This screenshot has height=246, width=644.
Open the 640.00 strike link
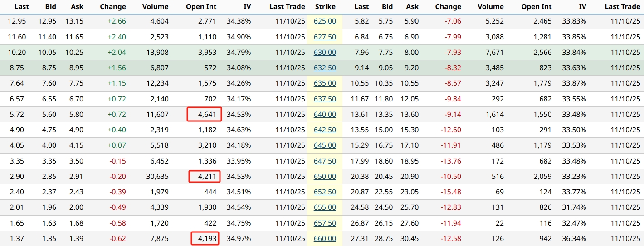click(x=325, y=114)
